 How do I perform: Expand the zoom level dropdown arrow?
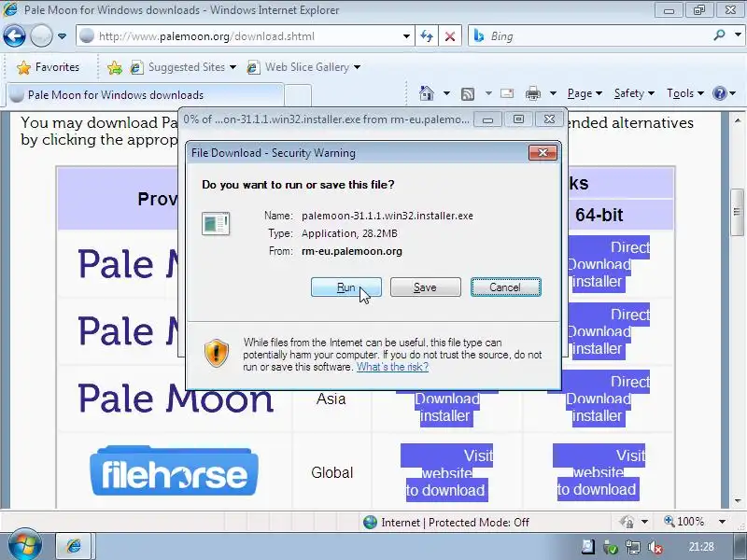[722, 522]
